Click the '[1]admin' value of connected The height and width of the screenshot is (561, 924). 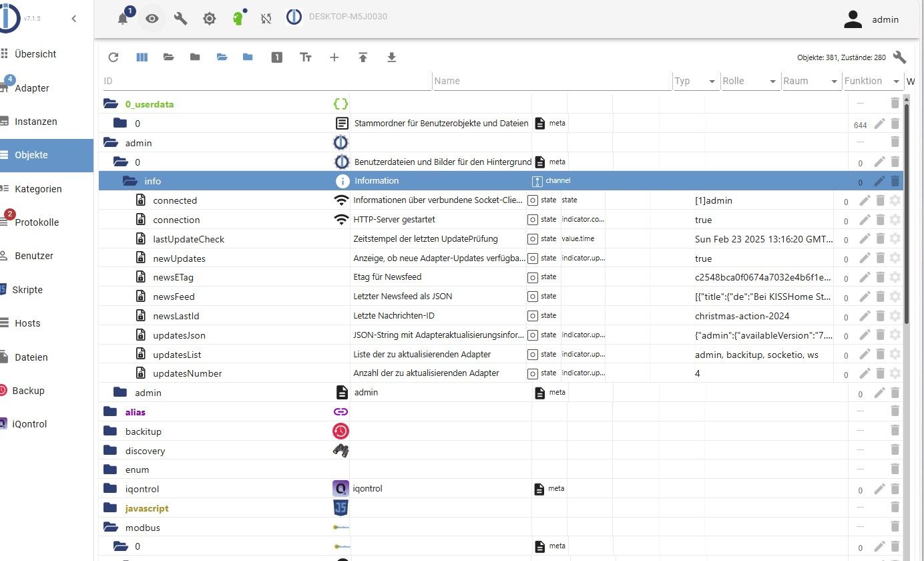(x=713, y=200)
